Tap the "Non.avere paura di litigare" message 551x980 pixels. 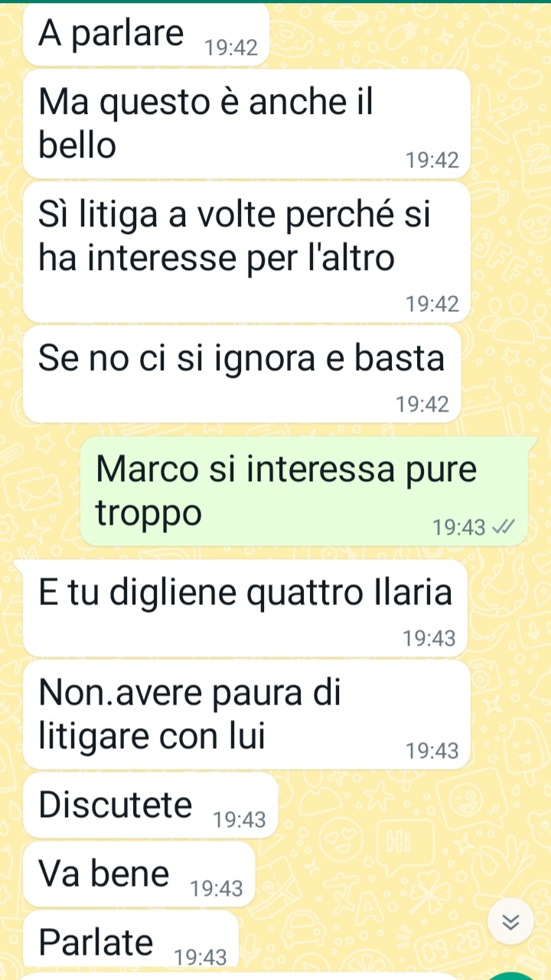246,715
